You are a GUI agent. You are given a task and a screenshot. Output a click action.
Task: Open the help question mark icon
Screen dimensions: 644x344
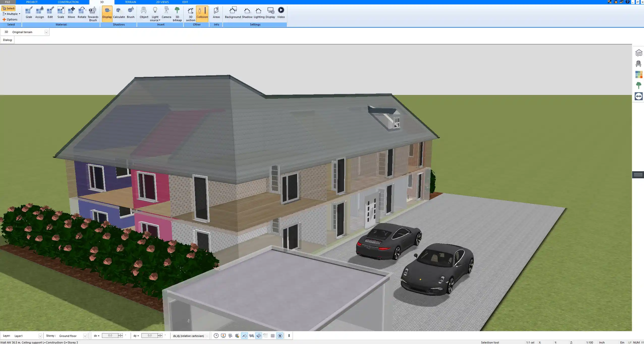pyautogui.click(x=628, y=2)
